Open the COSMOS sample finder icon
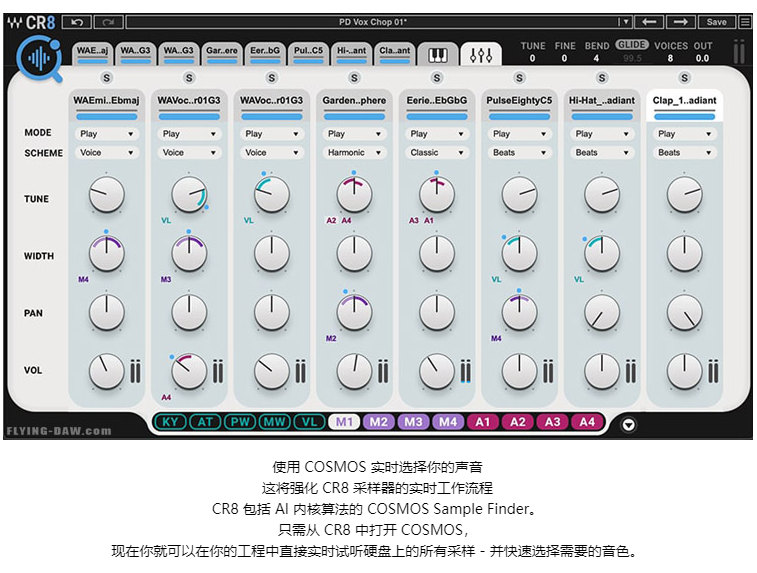757x573 pixels. point(39,59)
